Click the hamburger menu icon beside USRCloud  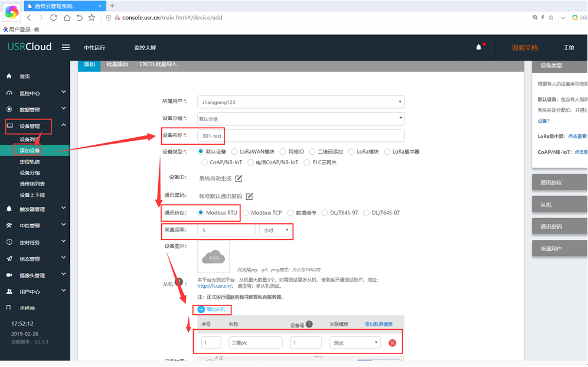click(x=66, y=47)
